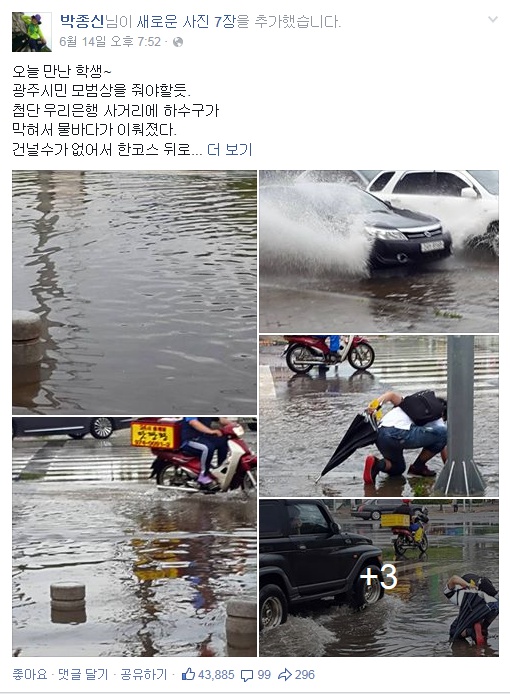View the 296 shares count
The width and height of the screenshot is (510, 694).
(x=305, y=675)
